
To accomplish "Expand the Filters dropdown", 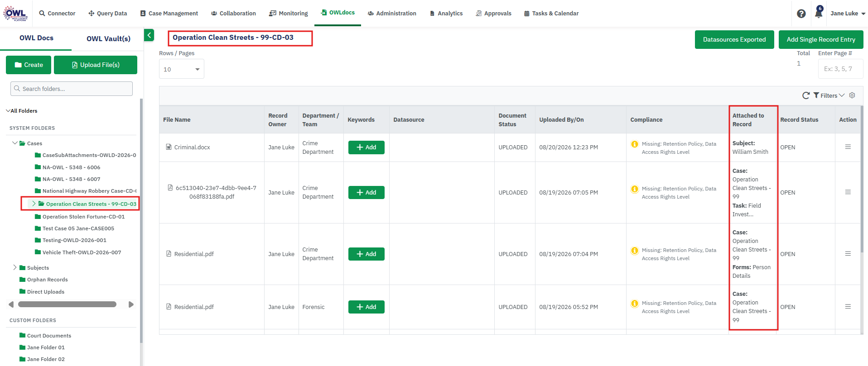I will [x=829, y=95].
